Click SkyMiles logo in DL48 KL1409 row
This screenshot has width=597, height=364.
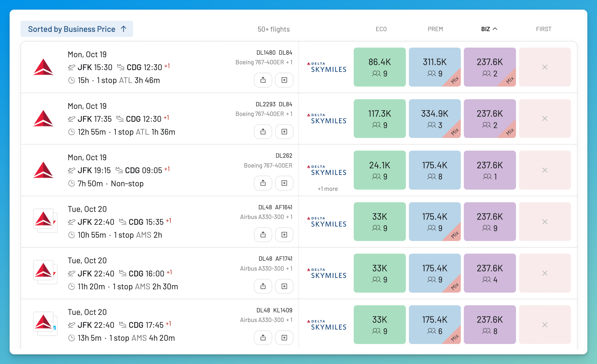(x=327, y=325)
